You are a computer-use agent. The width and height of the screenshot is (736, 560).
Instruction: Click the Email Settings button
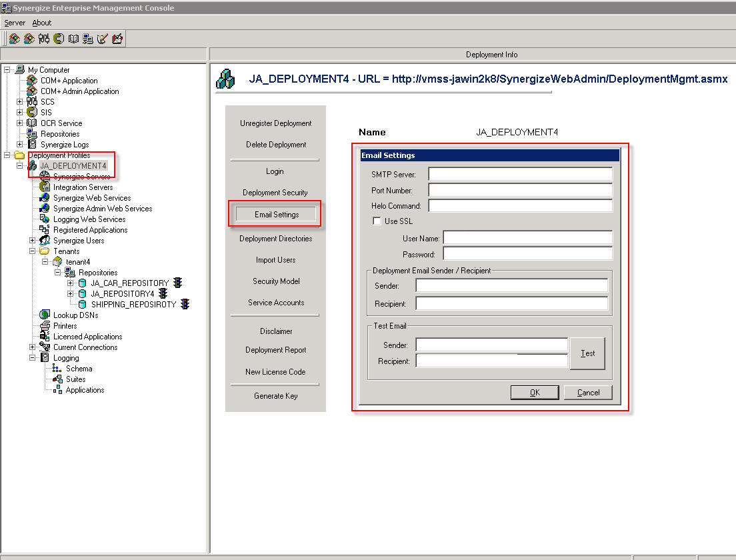pyautogui.click(x=276, y=214)
